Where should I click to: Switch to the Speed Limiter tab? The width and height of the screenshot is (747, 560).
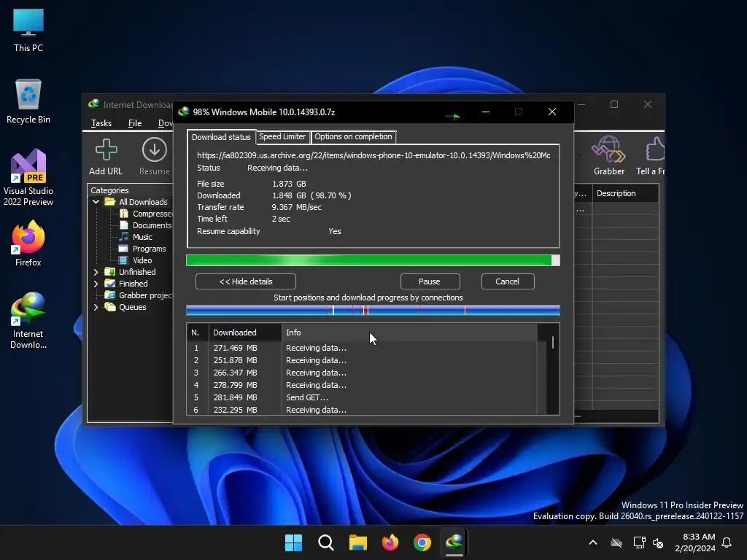click(x=282, y=136)
